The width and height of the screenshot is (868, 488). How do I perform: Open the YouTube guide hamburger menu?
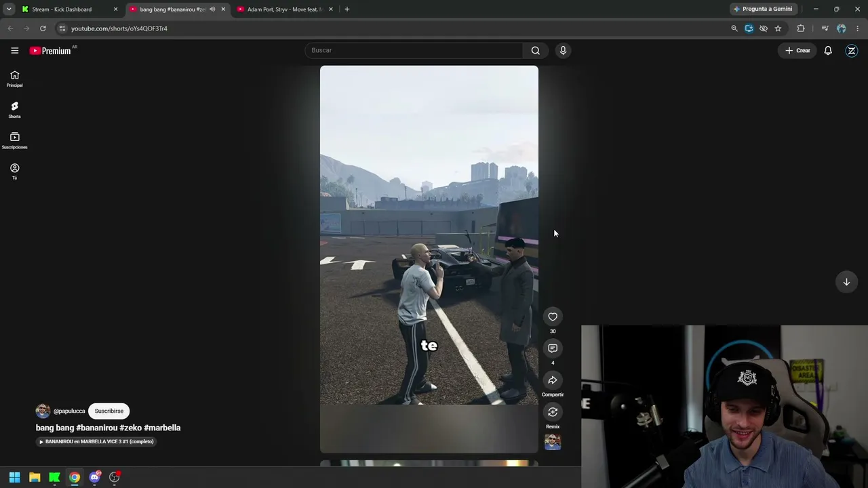coord(14,50)
